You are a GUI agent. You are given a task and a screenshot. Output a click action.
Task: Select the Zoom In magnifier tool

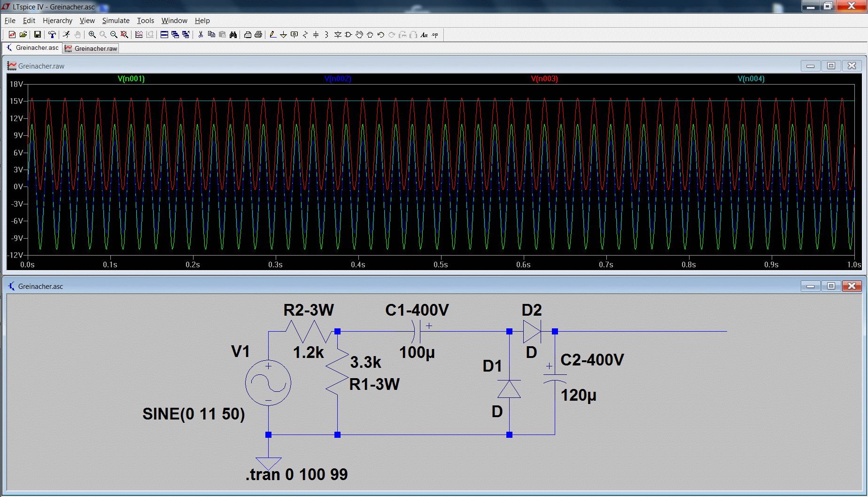(x=92, y=35)
